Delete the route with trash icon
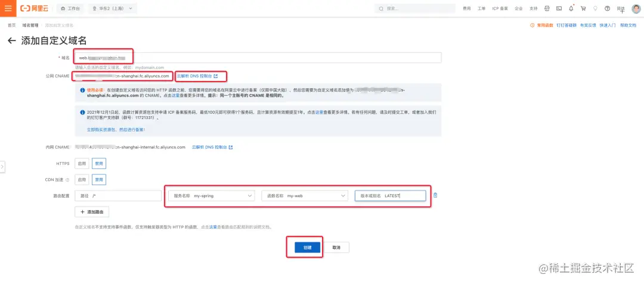 click(435, 195)
